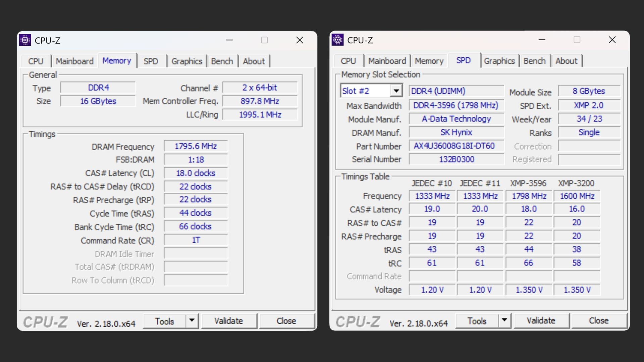Click the 897.8 MHz controller frequency value
This screenshot has width=644, height=362.
coord(260,101)
